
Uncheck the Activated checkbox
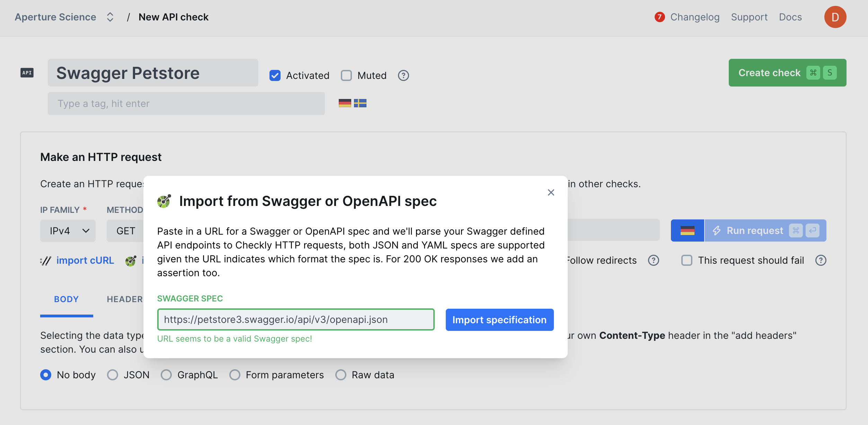[275, 75]
